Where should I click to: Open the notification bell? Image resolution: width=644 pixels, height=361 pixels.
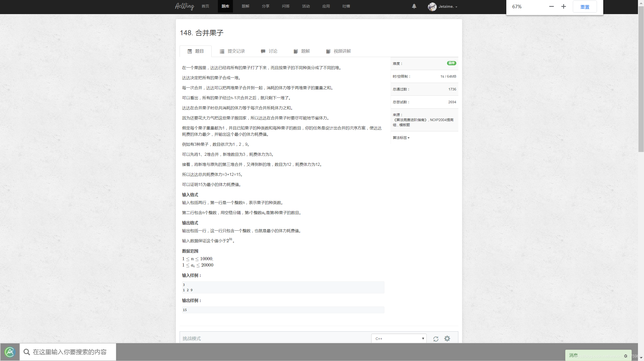(x=414, y=6)
